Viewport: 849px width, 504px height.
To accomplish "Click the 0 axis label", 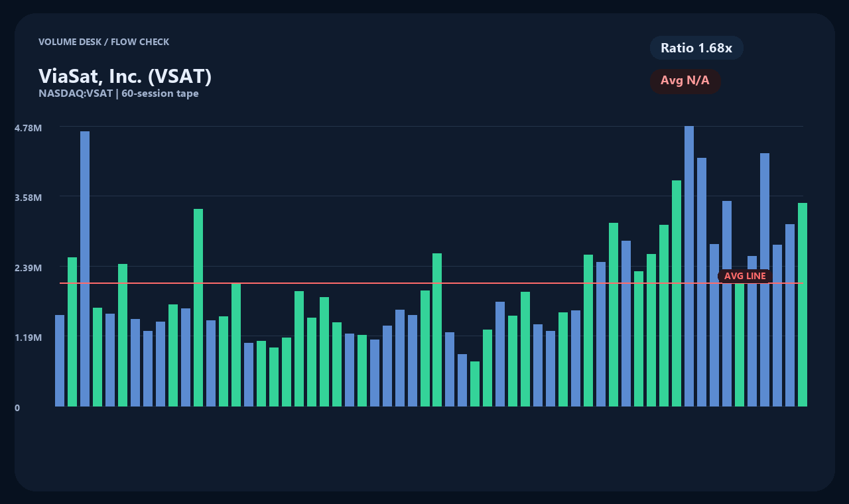I will [x=17, y=408].
